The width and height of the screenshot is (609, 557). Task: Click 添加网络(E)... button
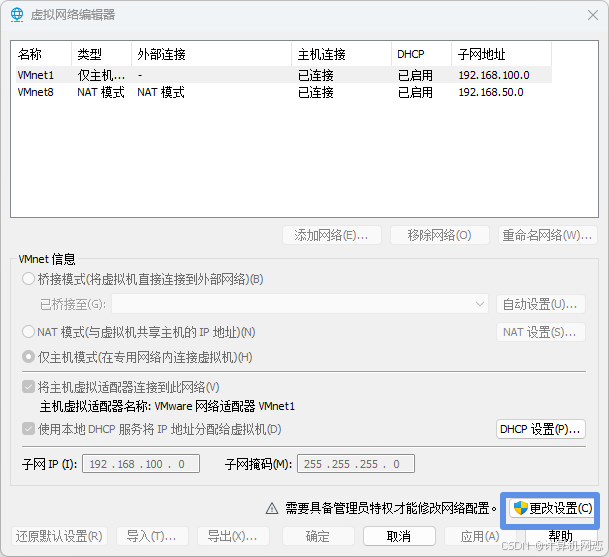pyautogui.click(x=332, y=235)
